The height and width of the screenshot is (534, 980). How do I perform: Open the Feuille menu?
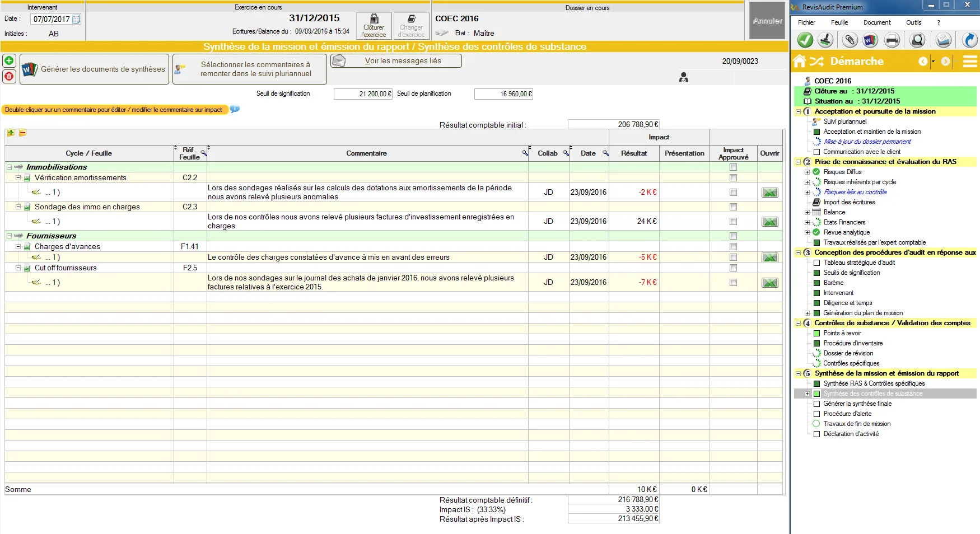pyautogui.click(x=839, y=22)
